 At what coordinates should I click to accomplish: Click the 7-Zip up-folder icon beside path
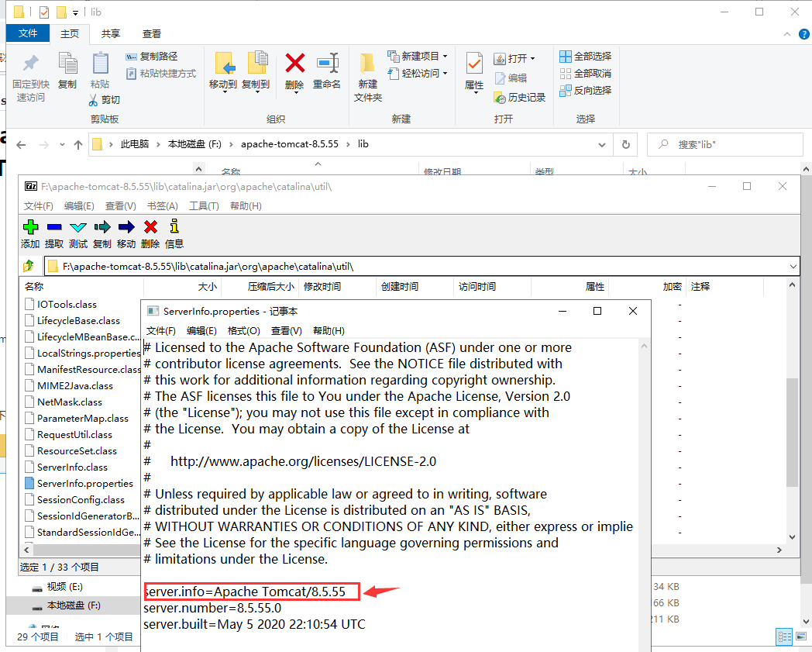29,267
